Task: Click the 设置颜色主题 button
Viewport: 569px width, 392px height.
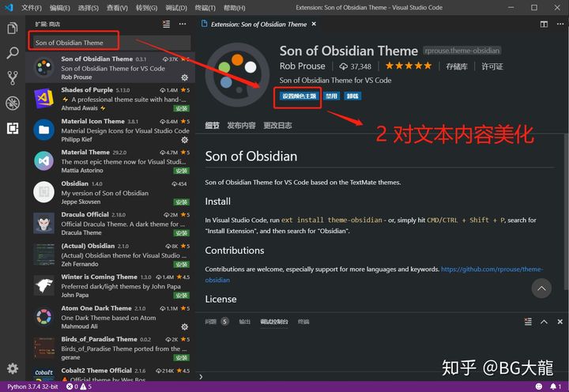Action: coord(300,96)
